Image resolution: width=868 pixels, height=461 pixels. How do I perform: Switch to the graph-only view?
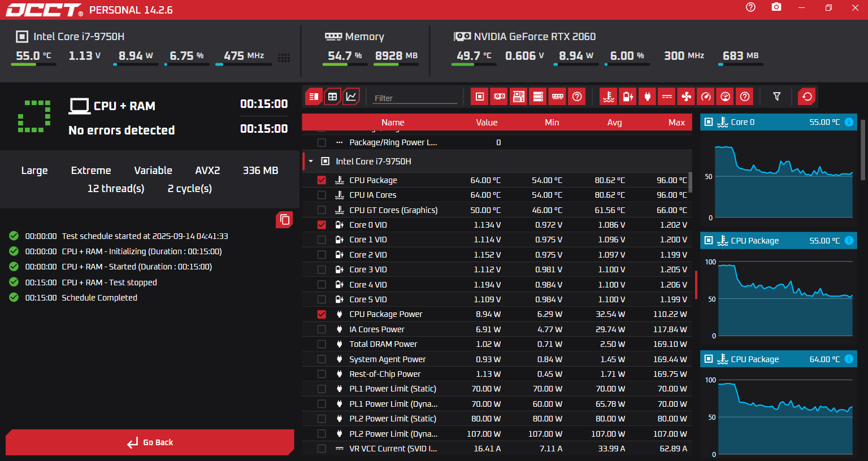(351, 97)
